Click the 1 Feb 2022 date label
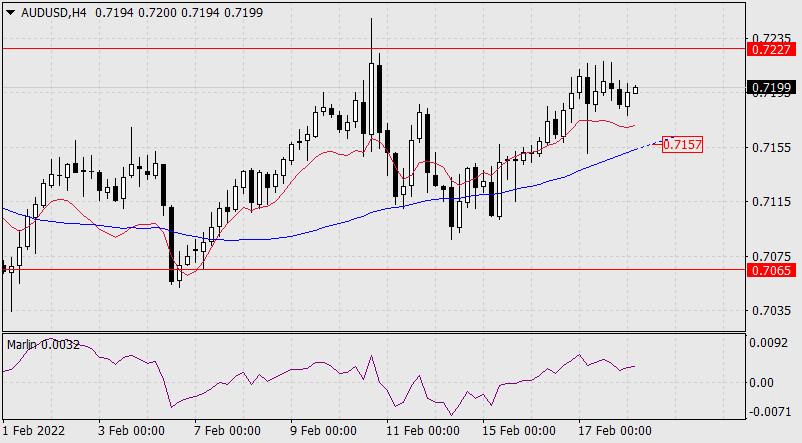802x443 pixels. 34,431
